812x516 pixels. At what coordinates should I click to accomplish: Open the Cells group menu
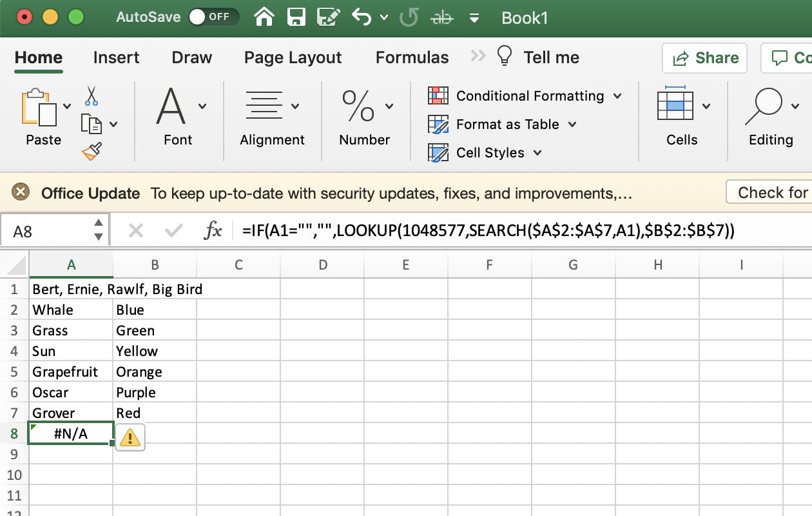pyautogui.click(x=683, y=117)
